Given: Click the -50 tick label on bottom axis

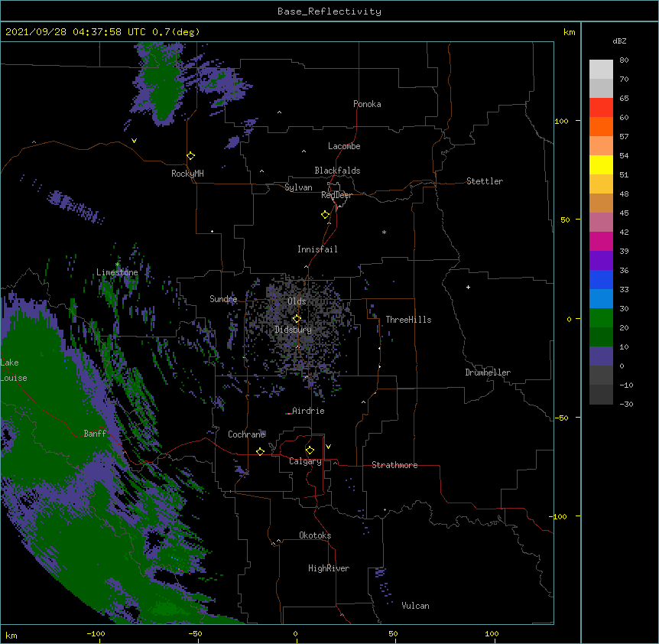Looking at the screenshot, I should [195, 633].
